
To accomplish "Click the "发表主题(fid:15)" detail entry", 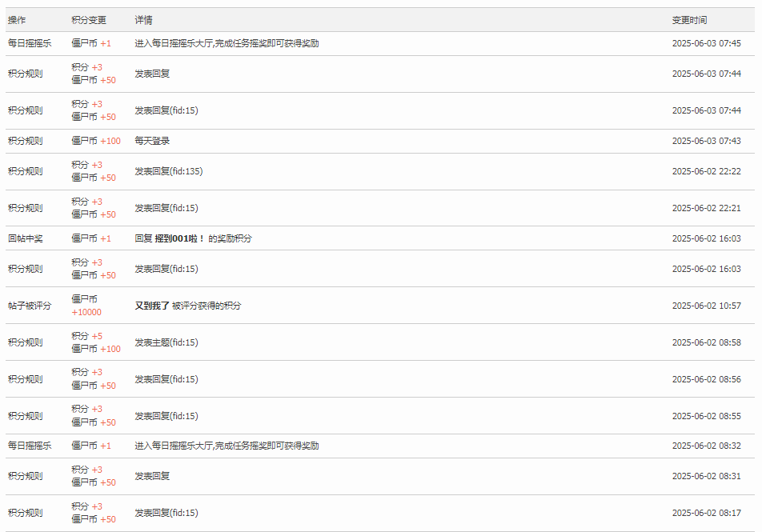I will [x=166, y=342].
